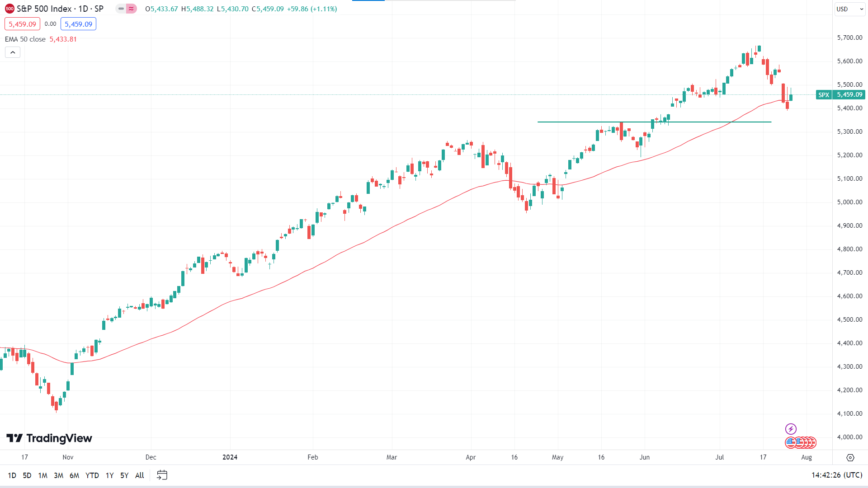Click the TradingView logo
Screen dimensions: 868x488
tap(49, 438)
